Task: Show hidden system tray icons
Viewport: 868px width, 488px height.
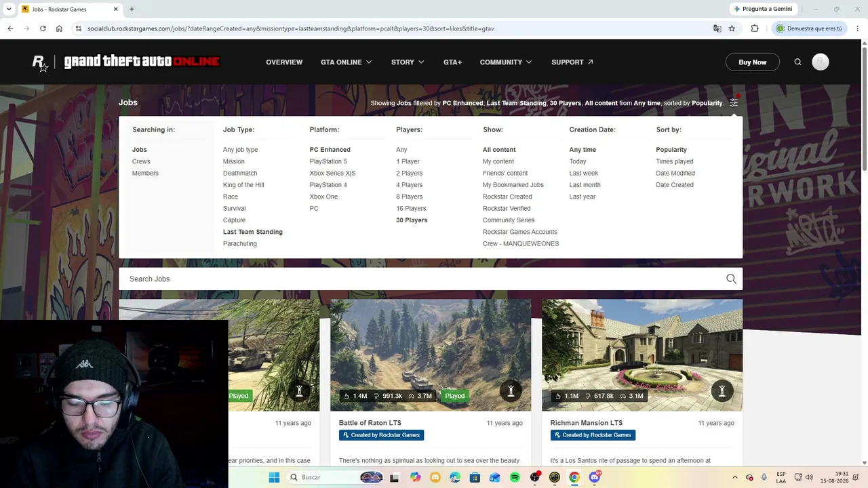Action: pos(734,477)
